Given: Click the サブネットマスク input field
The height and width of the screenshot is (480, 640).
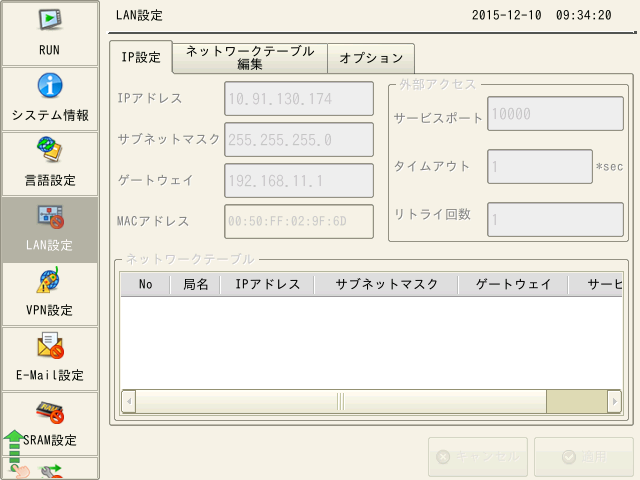Looking at the screenshot, I should tap(299, 140).
